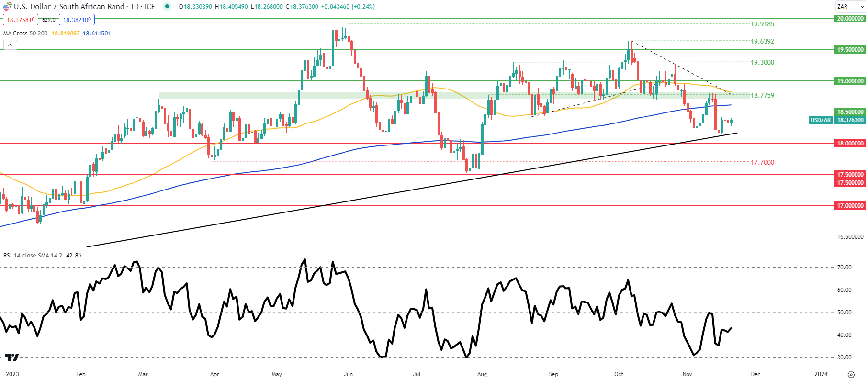Click the red 18.000000 axis label
The height and width of the screenshot is (380, 868).
coord(850,144)
